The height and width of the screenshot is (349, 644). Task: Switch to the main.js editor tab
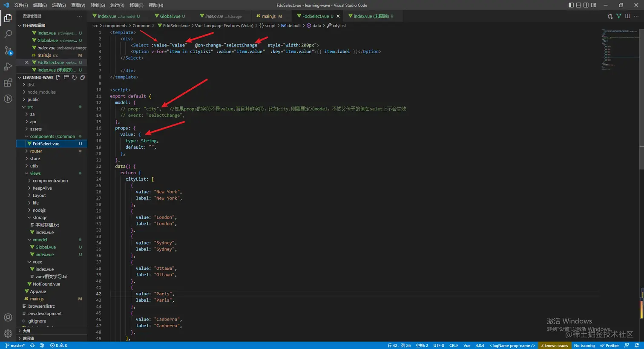click(269, 16)
